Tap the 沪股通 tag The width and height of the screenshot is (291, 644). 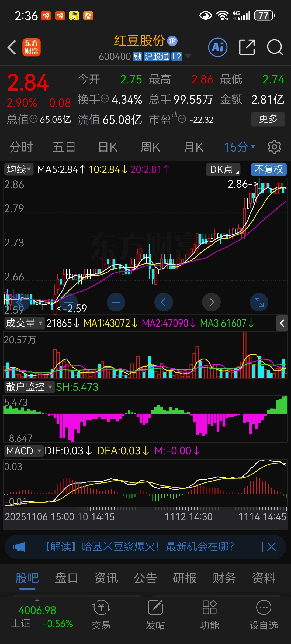click(157, 57)
